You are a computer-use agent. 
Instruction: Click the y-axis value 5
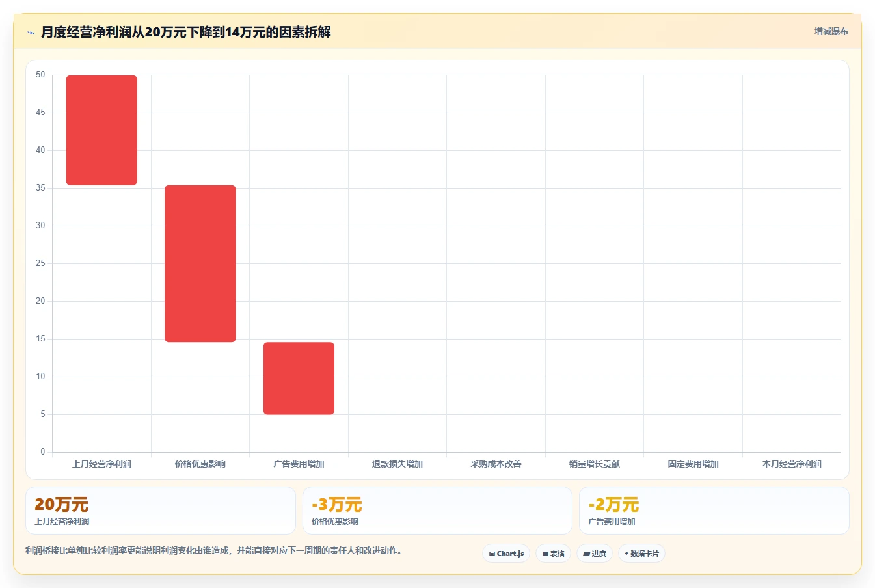pos(43,414)
